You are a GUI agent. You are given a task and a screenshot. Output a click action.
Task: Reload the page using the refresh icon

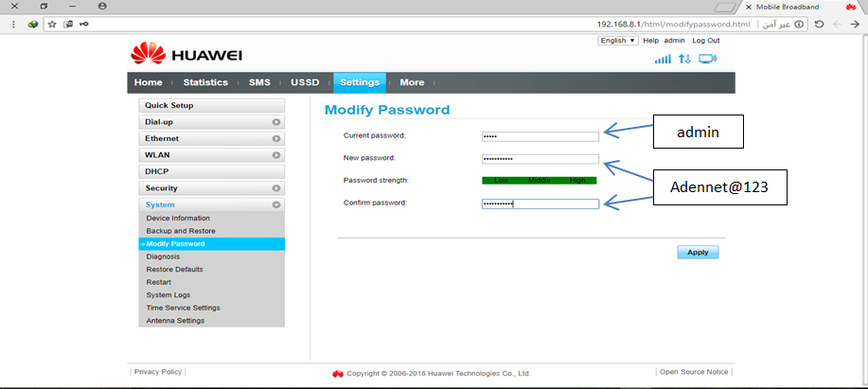point(820,25)
